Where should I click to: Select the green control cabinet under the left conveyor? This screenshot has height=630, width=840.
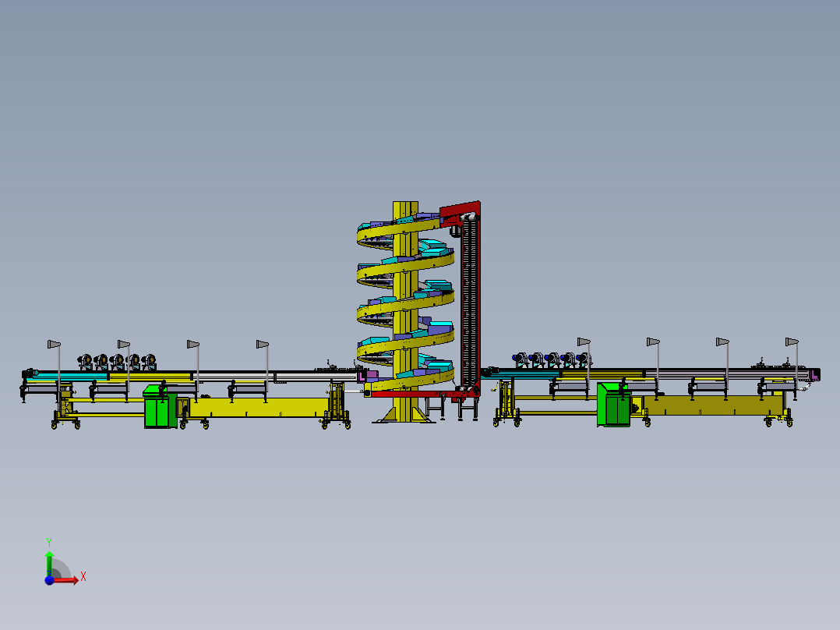point(161,406)
